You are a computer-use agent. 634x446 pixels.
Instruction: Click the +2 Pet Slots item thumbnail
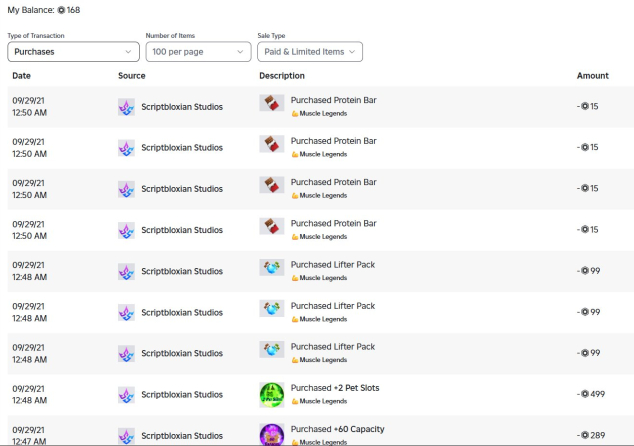click(x=272, y=394)
